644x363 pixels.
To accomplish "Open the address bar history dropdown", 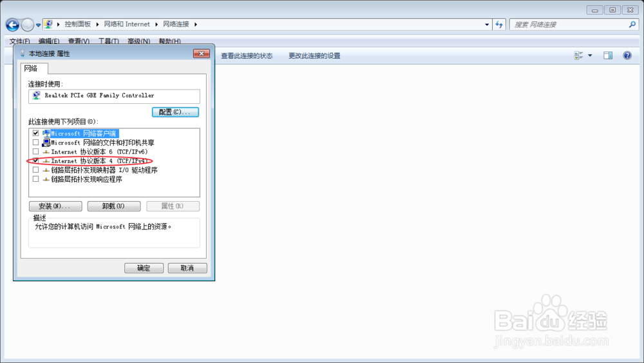I will 487,25.
